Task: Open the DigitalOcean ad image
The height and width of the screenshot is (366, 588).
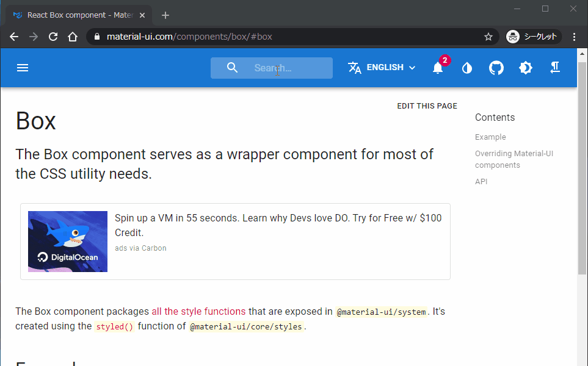Action: (68, 242)
